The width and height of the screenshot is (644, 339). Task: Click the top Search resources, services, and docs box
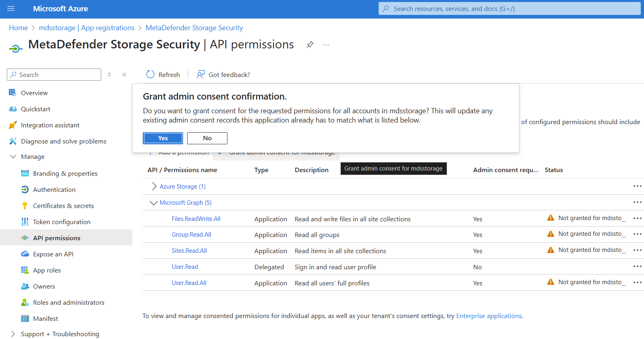pos(510,8)
